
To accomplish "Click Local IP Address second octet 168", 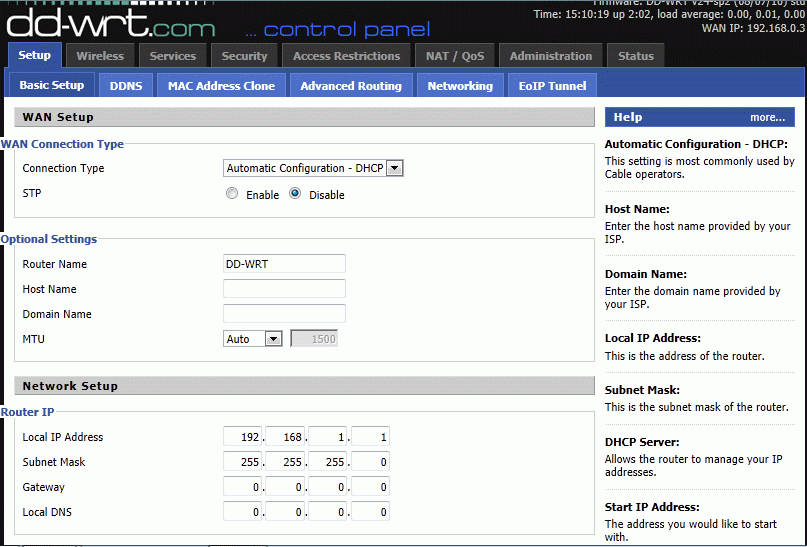I will (285, 436).
